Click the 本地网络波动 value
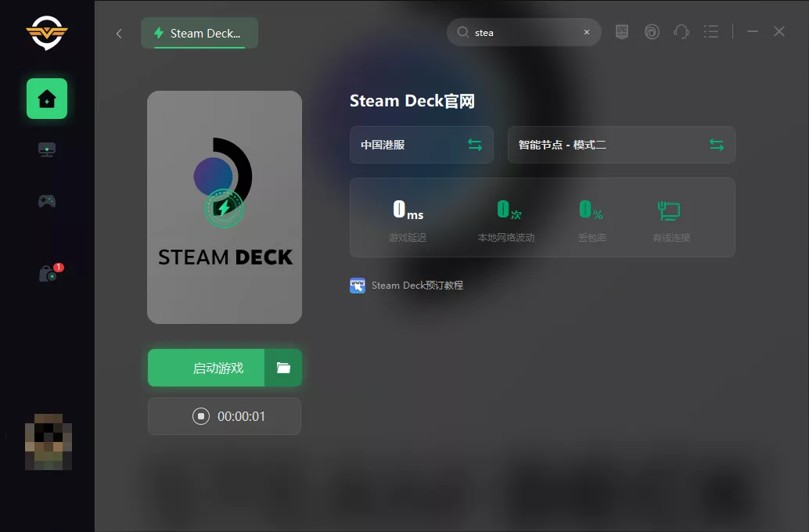 pos(509,210)
